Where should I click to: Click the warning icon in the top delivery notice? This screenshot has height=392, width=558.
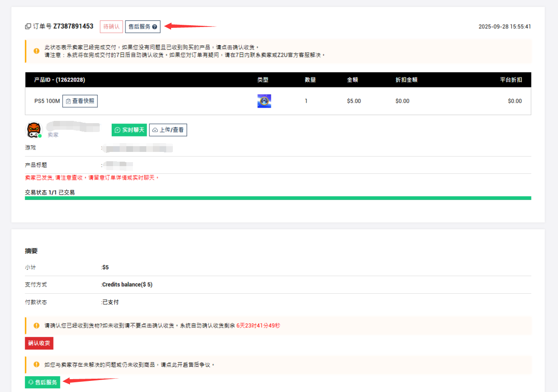coord(36,51)
